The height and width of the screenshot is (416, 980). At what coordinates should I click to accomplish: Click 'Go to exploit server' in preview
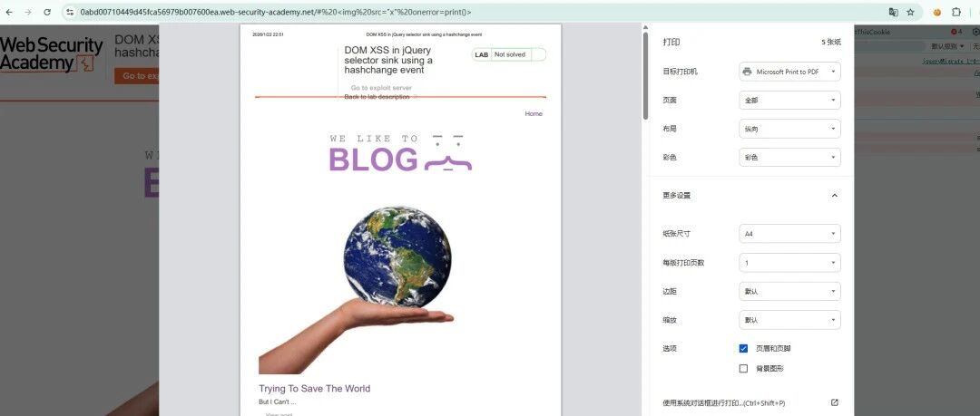[381, 88]
